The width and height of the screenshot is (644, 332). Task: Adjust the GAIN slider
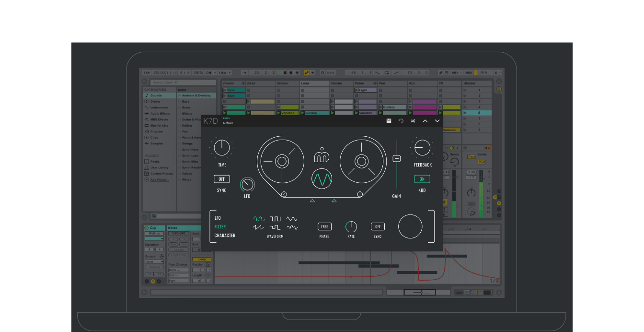396,158
